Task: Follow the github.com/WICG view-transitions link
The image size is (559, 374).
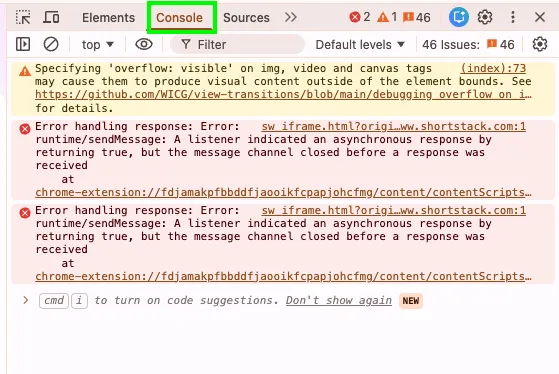Action: [283, 94]
